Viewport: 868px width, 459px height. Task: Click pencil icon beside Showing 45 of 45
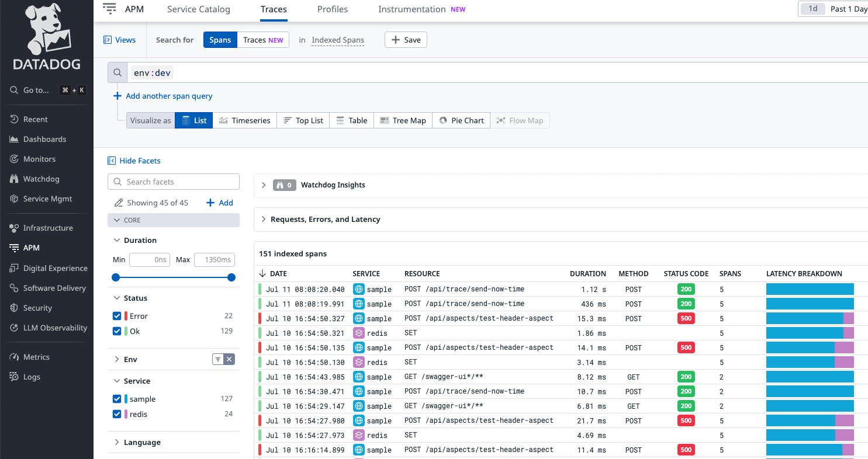[x=119, y=203]
